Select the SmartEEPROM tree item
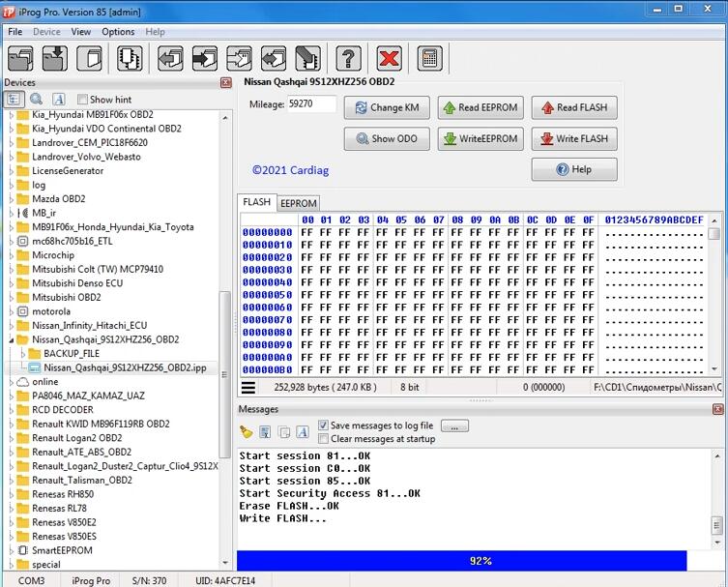The height and width of the screenshot is (587, 728). click(x=62, y=550)
